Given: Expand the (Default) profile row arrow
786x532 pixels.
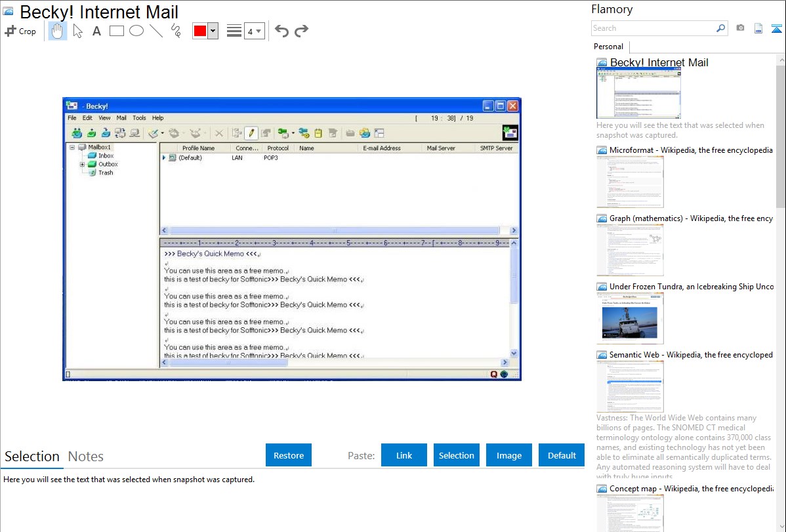Looking at the screenshot, I should point(164,157).
